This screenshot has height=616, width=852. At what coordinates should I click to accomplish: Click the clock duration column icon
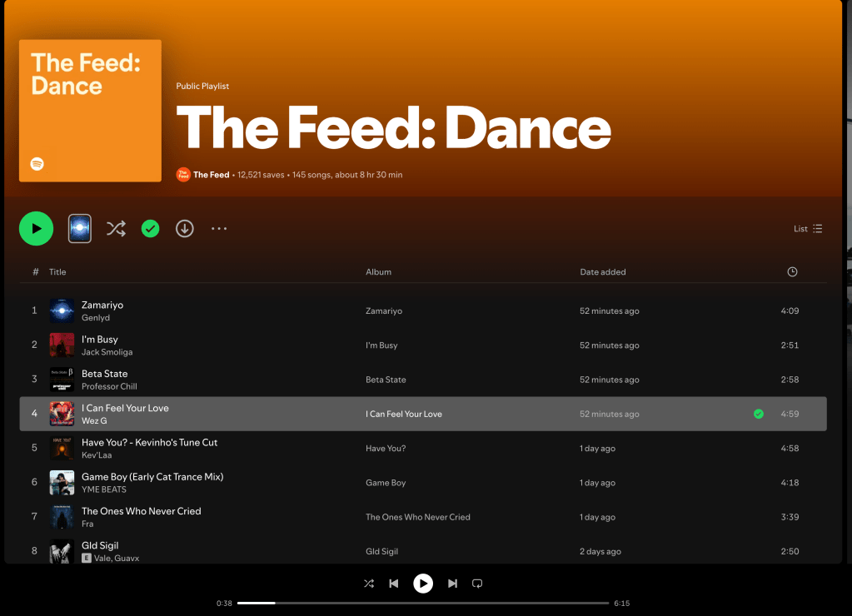pos(792,271)
